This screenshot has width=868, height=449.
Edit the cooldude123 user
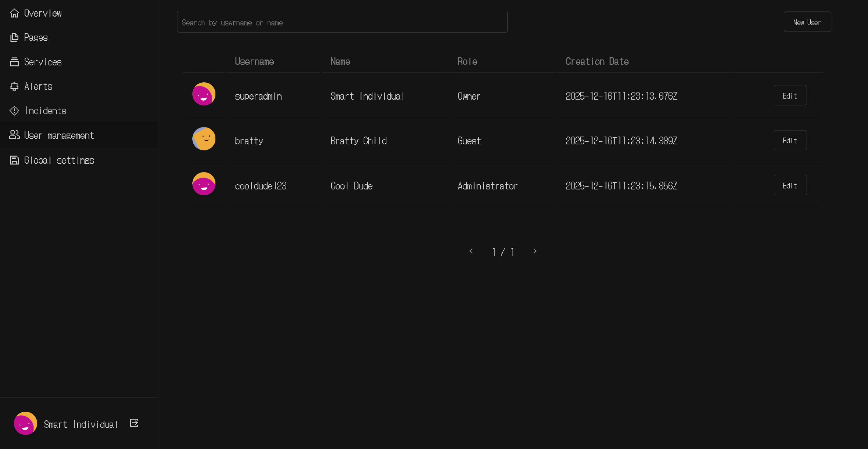[x=790, y=185]
